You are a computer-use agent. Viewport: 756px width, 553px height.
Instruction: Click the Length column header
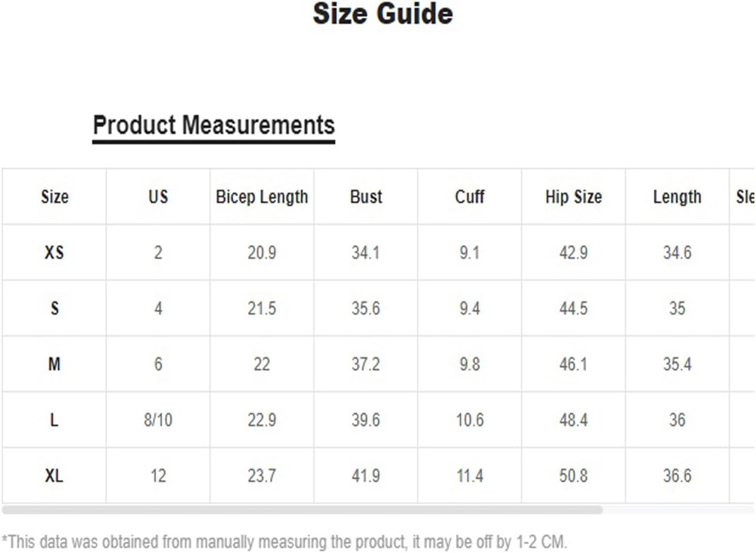coord(677,197)
